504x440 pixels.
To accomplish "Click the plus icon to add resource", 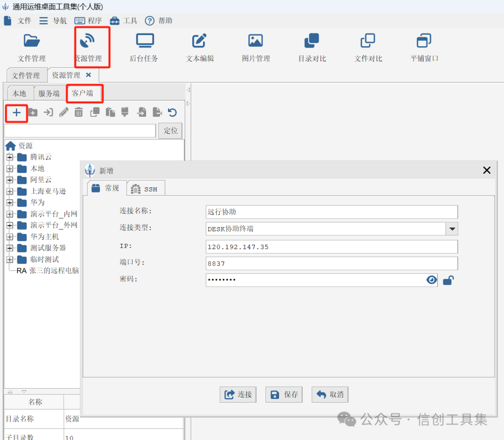I will click(x=16, y=113).
